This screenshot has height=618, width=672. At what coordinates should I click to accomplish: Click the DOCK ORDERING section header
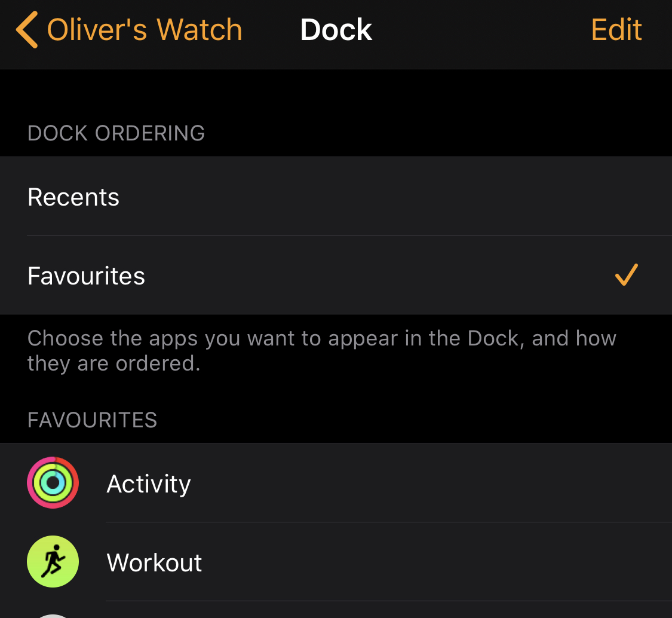pyautogui.click(x=116, y=133)
